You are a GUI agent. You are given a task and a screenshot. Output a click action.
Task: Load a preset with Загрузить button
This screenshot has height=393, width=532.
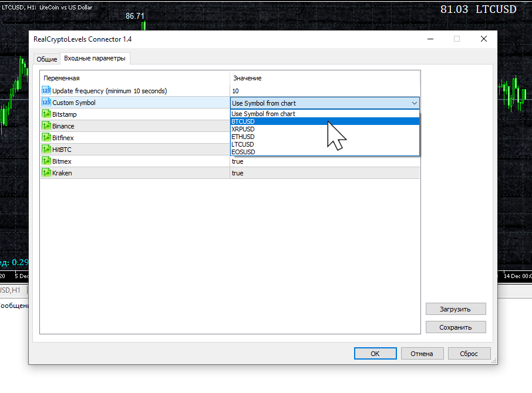[x=456, y=309]
